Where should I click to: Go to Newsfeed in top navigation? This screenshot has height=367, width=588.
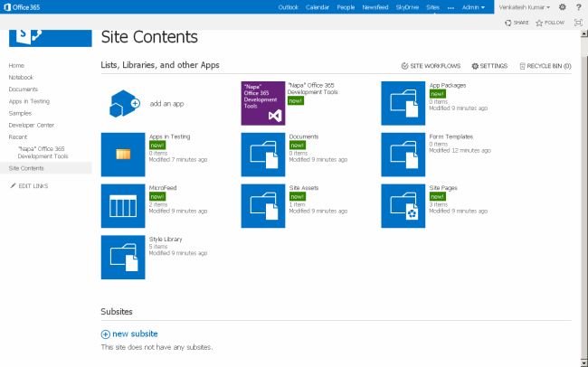click(375, 7)
